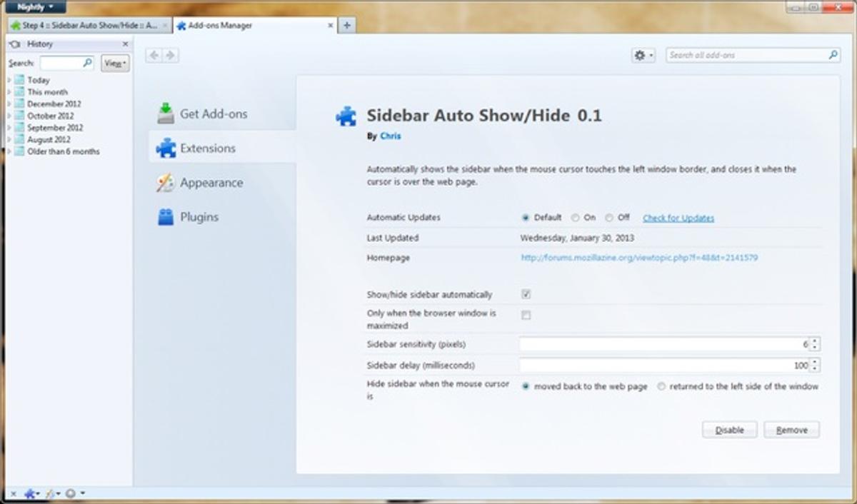The width and height of the screenshot is (857, 504).
Task: Click the puzzle icon beside the extension title
Action: [346, 116]
